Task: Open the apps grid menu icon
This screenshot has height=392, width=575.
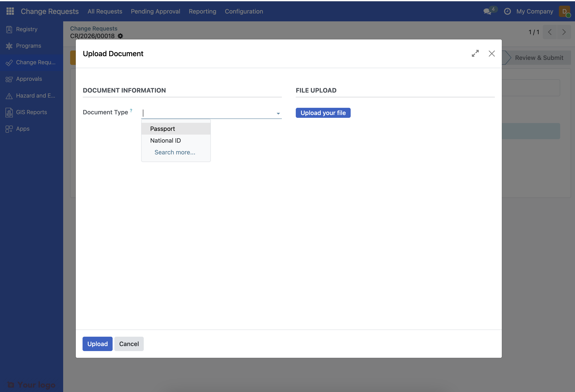Action: point(10,11)
